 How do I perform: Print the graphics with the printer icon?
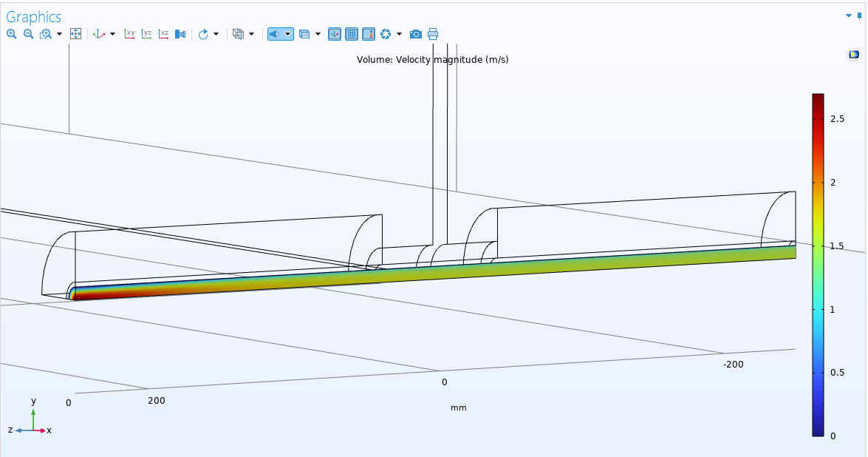[433, 34]
